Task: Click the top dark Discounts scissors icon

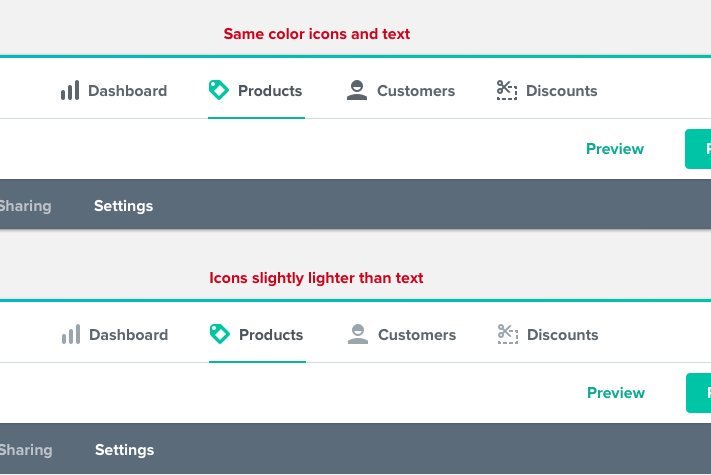Action: 506,90
